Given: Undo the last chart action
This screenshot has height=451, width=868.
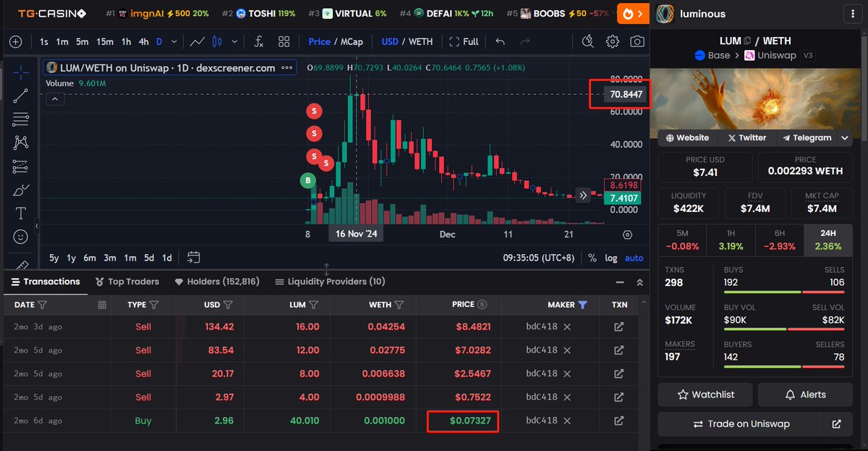Looking at the screenshot, I should pyautogui.click(x=501, y=41).
